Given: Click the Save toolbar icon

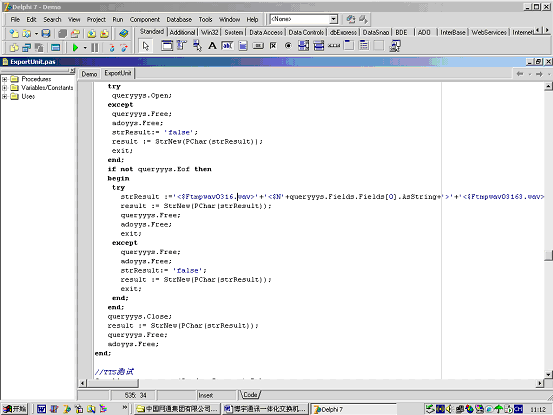Looking at the screenshot, I should click(46, 33).
